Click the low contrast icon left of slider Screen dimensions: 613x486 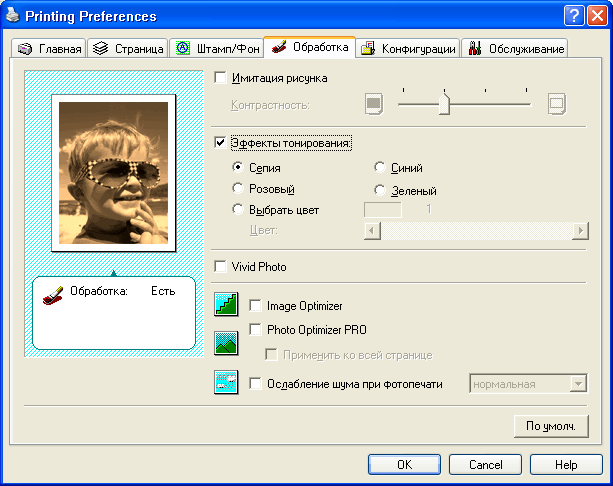pyautogui.click(x=374, y=103)
